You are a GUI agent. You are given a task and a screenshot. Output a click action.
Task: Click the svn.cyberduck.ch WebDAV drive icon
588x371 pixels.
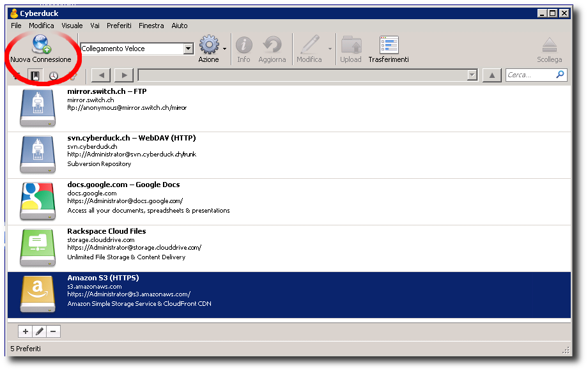(x=38, y=155)
